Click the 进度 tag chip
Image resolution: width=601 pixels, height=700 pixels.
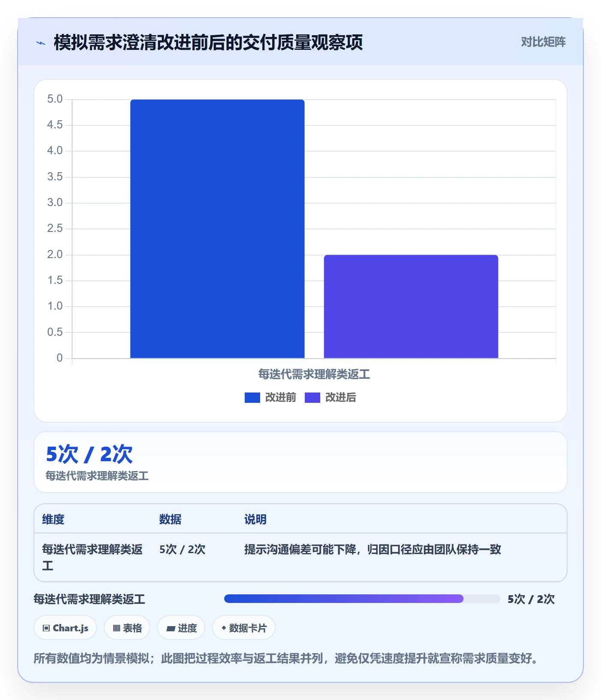coord(181,628)
